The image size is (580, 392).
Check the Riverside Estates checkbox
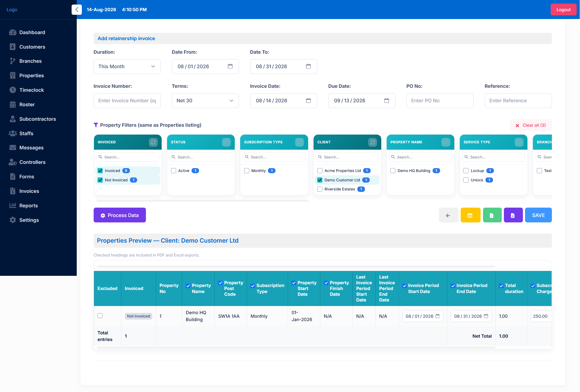[320, 189]
